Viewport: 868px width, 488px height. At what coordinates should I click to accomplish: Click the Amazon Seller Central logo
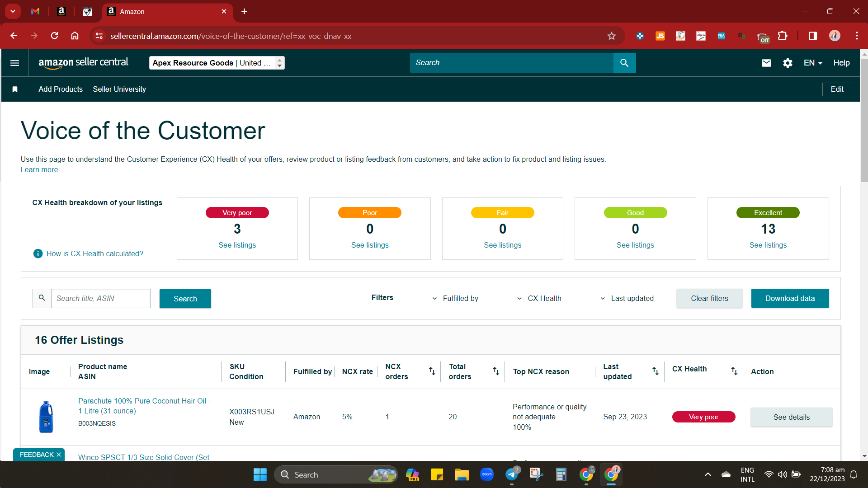[83, 63]
